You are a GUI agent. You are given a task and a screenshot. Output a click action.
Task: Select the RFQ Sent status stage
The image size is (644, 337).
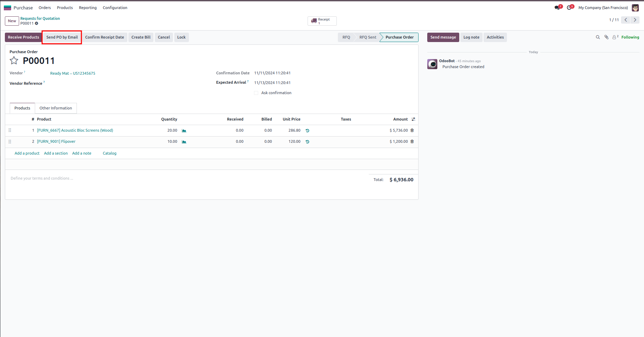pyautogui.click(x=368, y=37)
